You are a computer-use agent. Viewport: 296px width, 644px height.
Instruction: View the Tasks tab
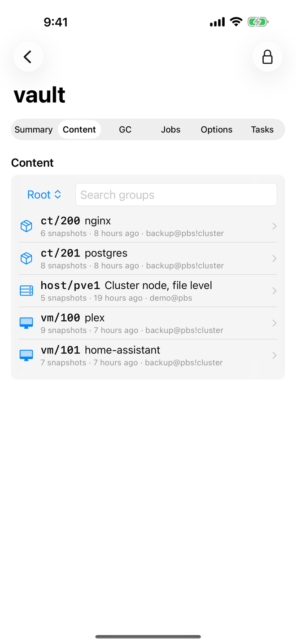coord(262,129)
